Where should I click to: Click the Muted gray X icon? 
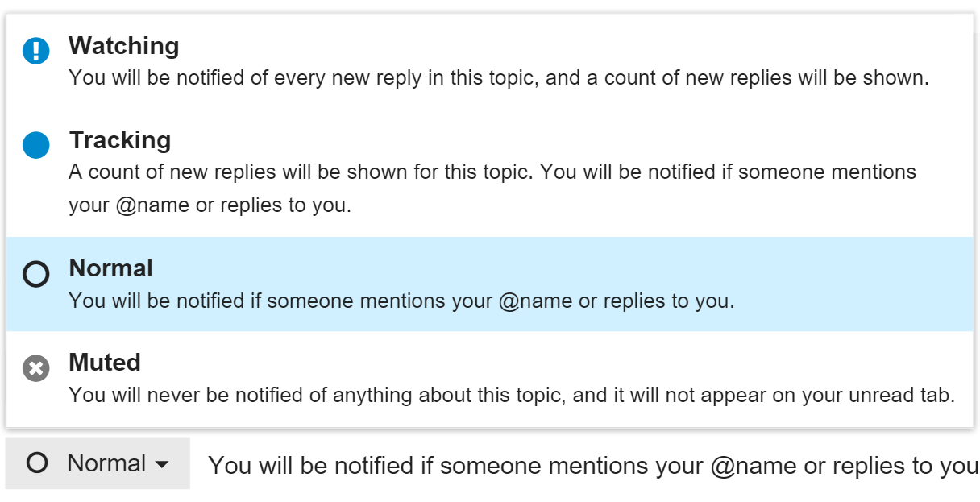[x=36, y=368]
